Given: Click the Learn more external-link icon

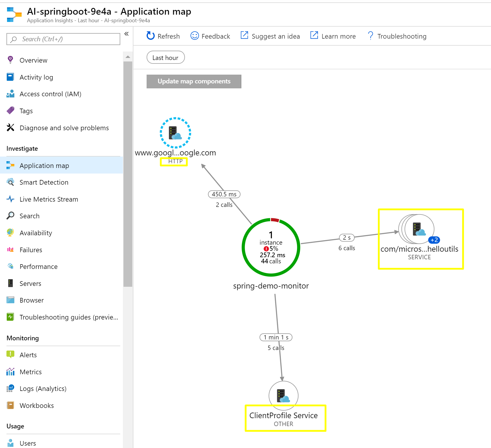Looking at the screenshot, I should tap(314, 35).
